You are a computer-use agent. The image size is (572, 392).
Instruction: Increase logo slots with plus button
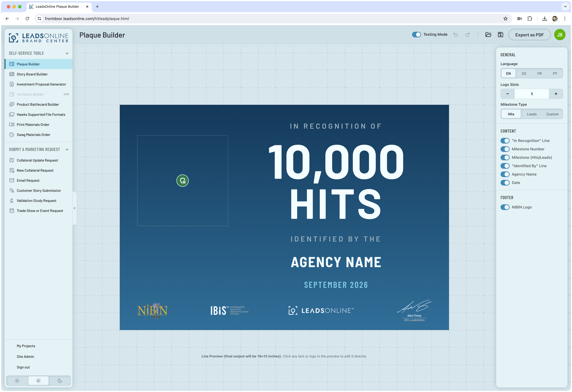pos(556,94)
